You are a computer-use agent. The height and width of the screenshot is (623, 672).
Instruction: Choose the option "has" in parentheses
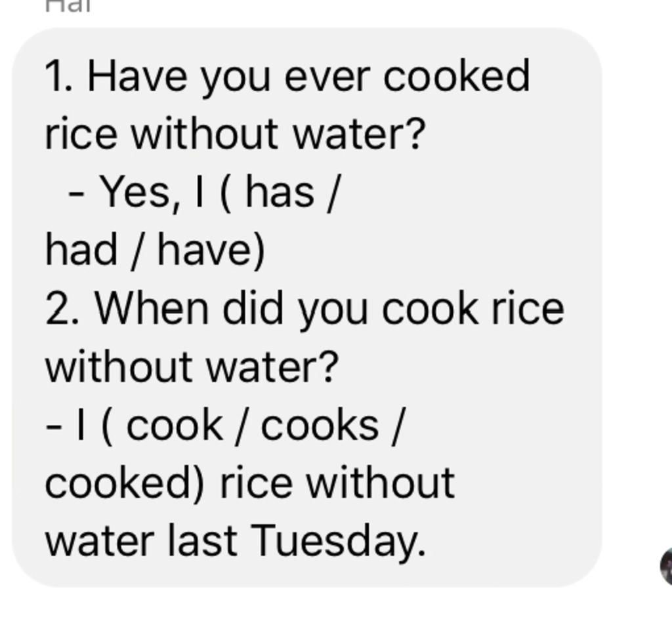point(280,193)
